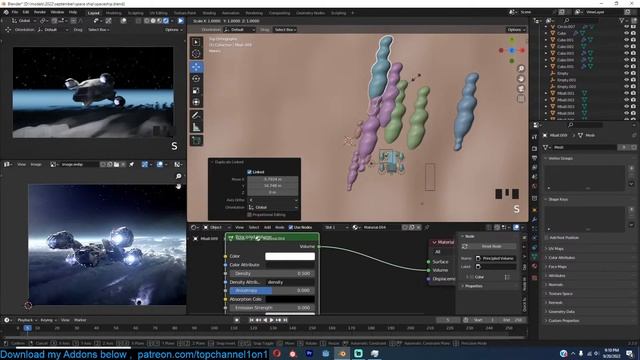Select the Measure tool in viewport toolbar
Image resolution: width=640 pixels, height=360 pixels.
[196, 127]
